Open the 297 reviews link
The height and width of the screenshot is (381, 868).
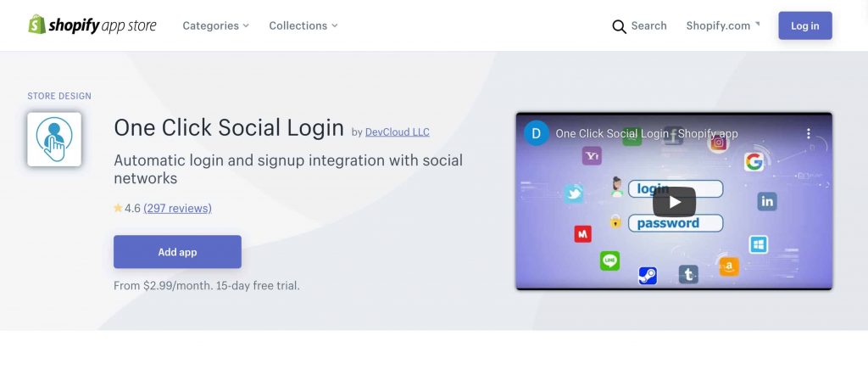(x=177, y=208)
